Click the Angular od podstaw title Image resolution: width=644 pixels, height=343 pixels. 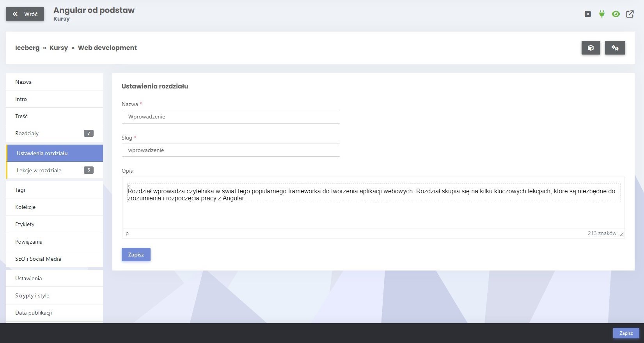[x=94, y=10]
